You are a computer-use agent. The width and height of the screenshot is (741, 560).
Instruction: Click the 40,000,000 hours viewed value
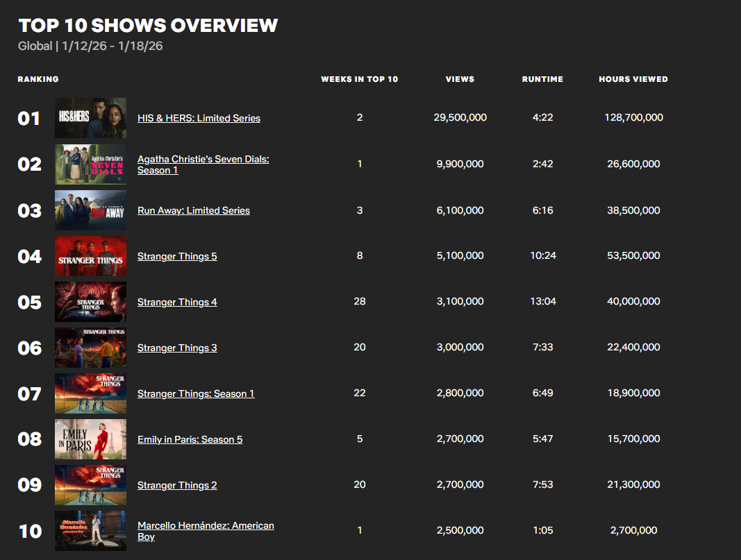point(634,301)
